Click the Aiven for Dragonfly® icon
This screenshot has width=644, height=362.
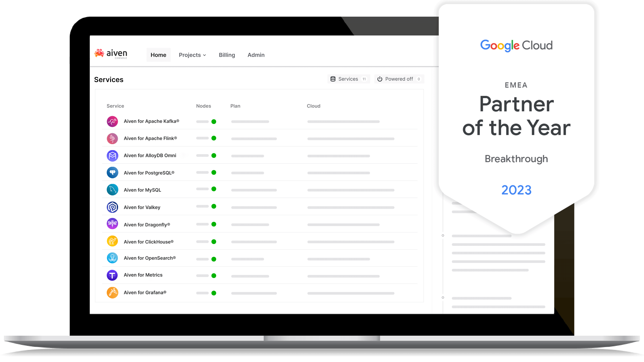[112, 224]
